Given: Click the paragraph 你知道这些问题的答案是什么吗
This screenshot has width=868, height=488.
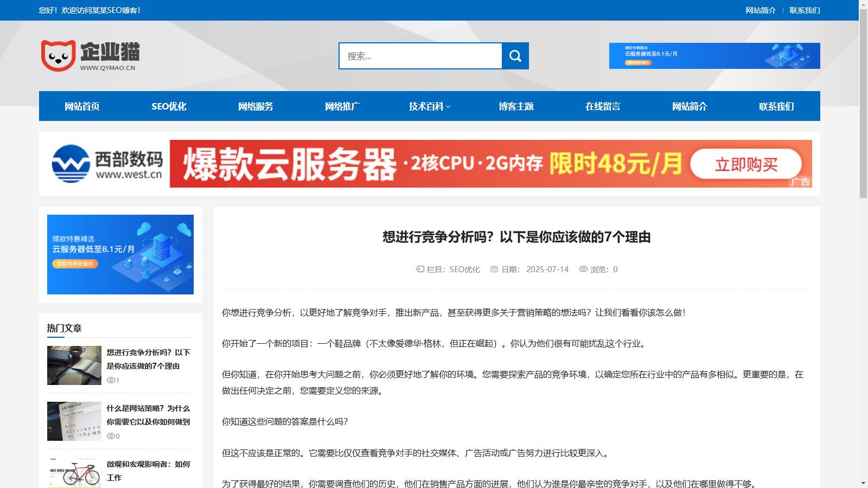Looking at the screenshot, I should point(285,421).
